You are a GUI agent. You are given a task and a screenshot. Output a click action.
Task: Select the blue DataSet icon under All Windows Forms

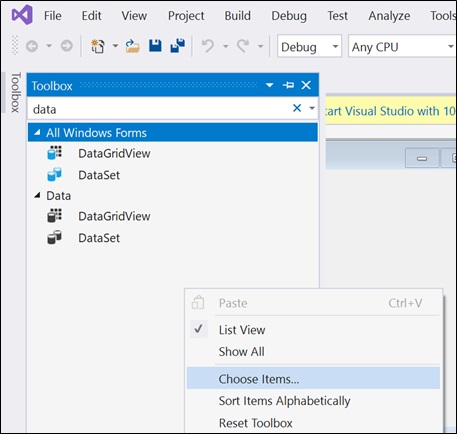pos(55,174)
